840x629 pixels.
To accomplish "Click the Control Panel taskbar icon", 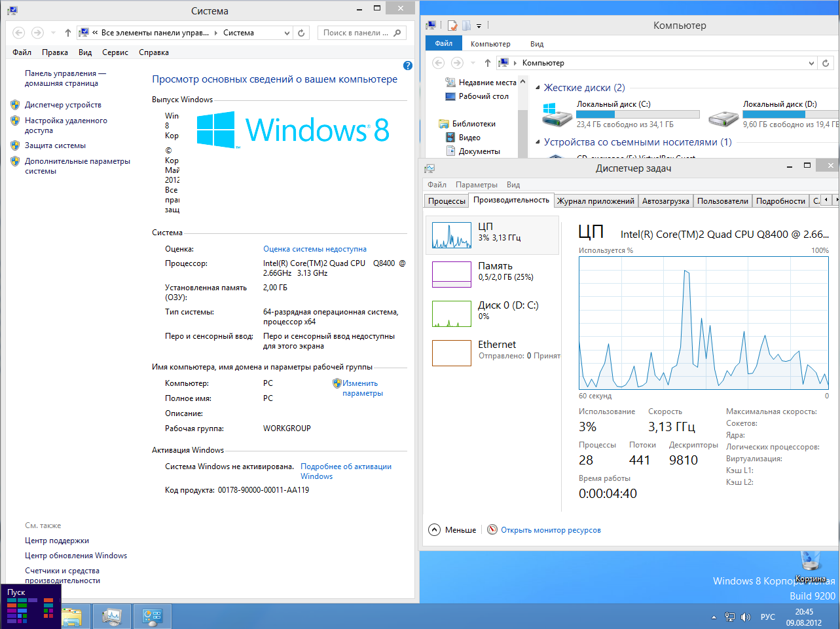I will coord(153,617).
